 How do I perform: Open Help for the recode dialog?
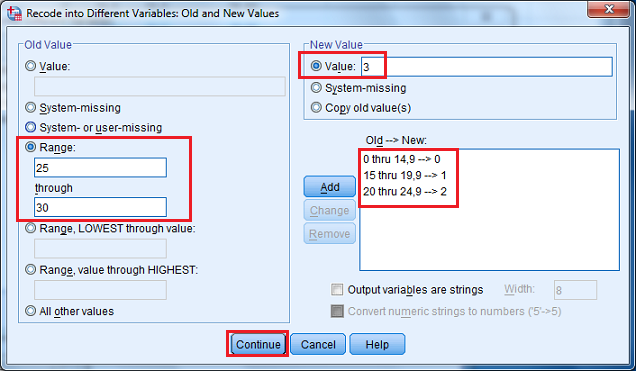tap(377, 344)
